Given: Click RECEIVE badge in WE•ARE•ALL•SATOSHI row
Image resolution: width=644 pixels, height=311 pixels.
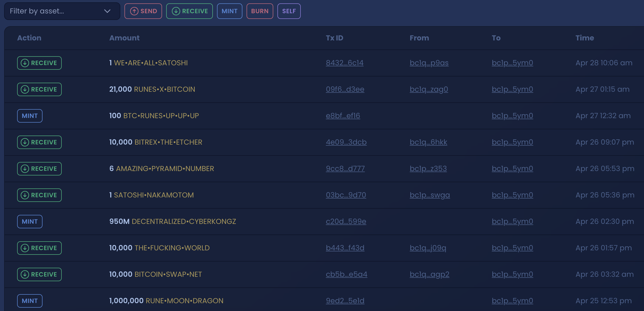Looking at the screenshot, I should point(39,63).
